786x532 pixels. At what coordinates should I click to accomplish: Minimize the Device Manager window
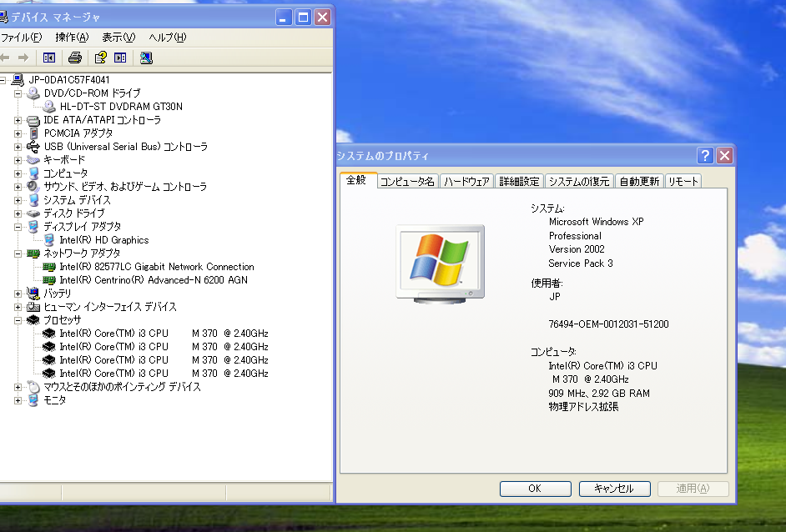click(283, 18)
